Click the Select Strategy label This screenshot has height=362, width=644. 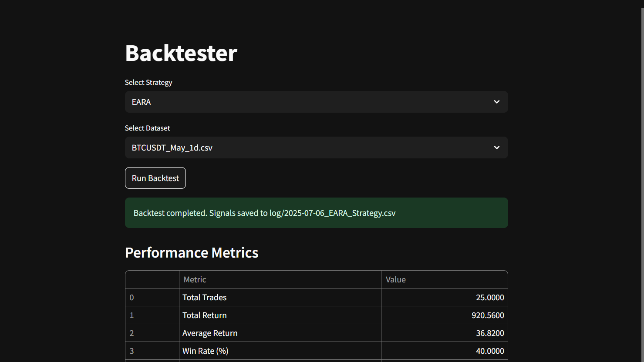(x=148, y=82)
